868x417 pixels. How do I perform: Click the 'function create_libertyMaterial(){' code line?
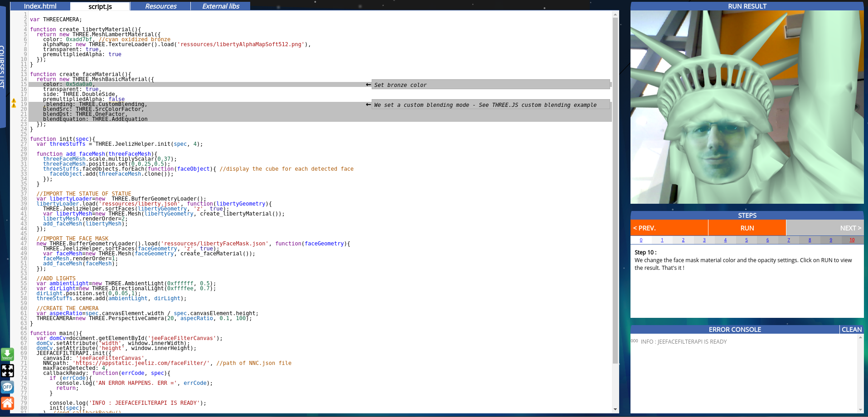[86, 29]
